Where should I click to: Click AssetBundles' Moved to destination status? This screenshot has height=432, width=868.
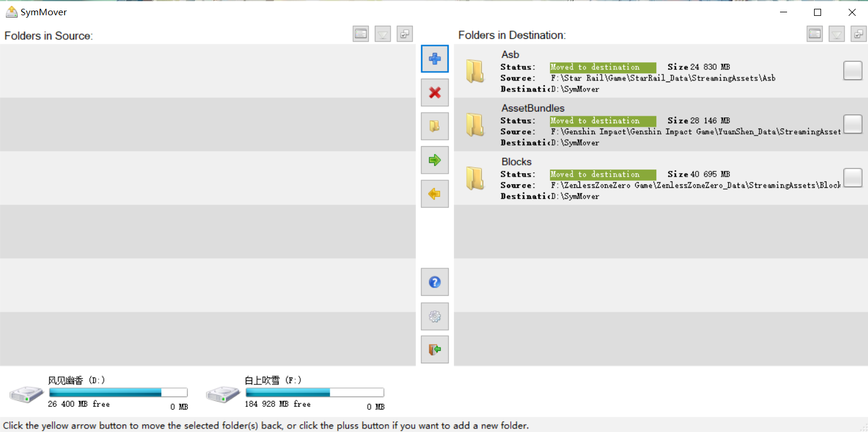coord(603,121)
